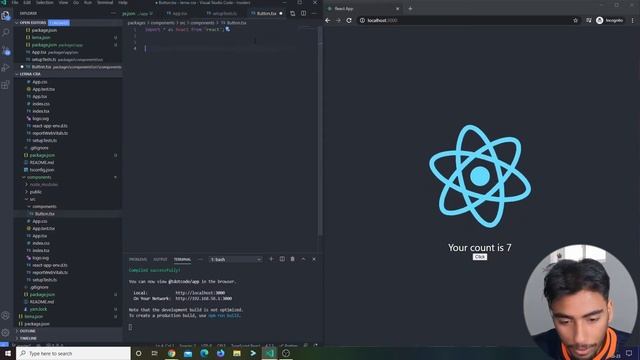Maximize the terminal panel with the chevron
Screen dimensions: 640x360
click(x=303, y=259)
